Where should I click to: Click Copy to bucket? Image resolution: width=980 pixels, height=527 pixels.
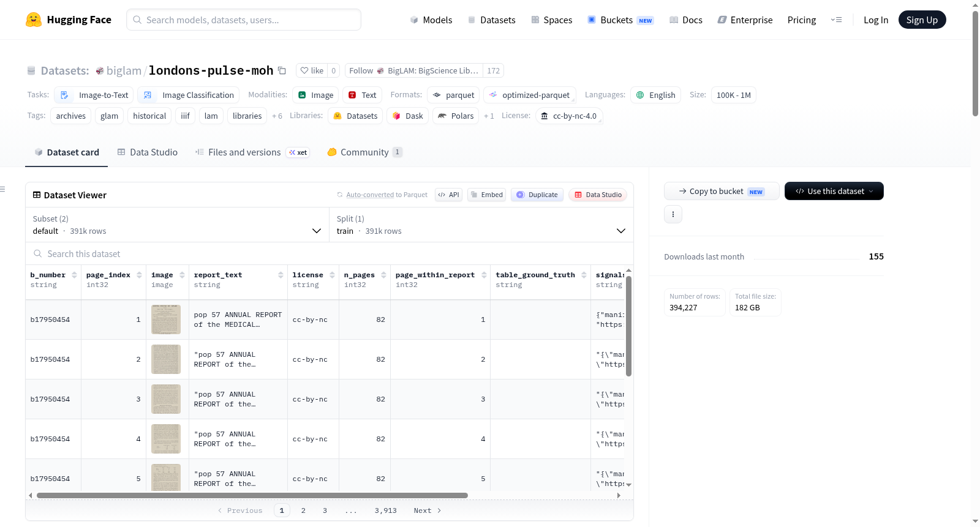coord(722,191)
